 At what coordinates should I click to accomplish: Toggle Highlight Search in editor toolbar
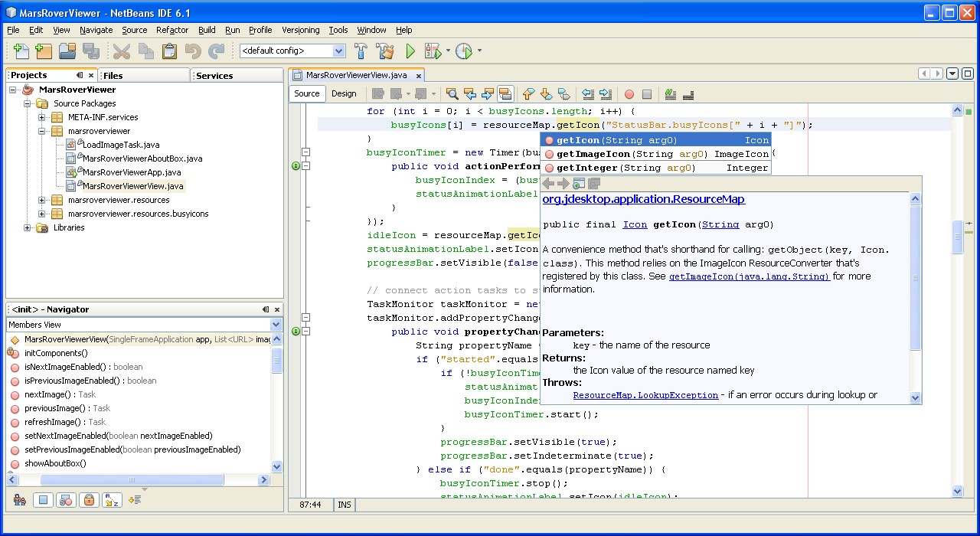tap(505, 94)
